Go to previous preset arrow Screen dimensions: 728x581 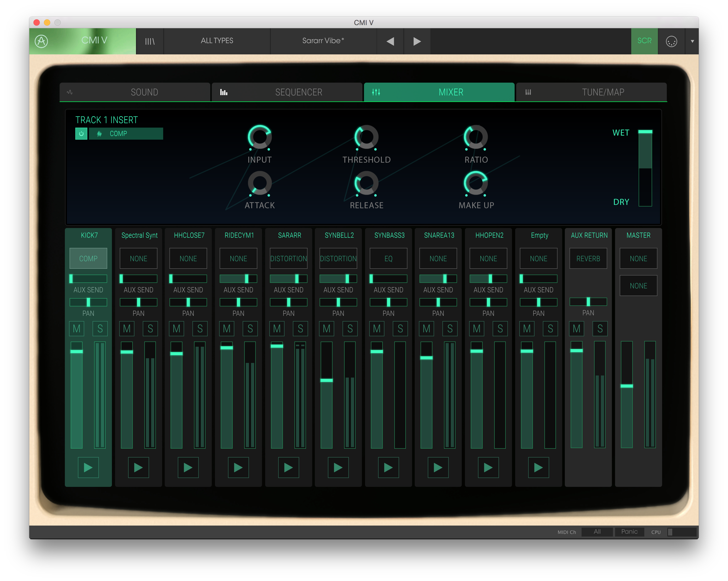[x=390, y=41]
